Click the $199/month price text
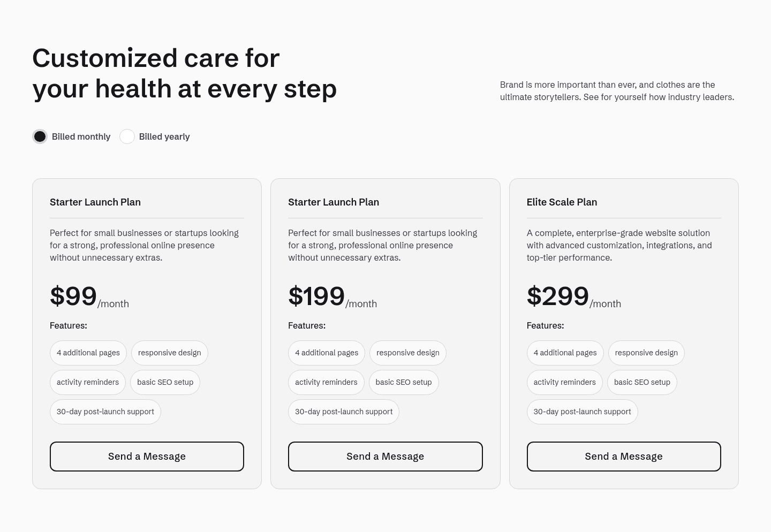771x532 pixels. pyautogui.click(x=316, y=296)
